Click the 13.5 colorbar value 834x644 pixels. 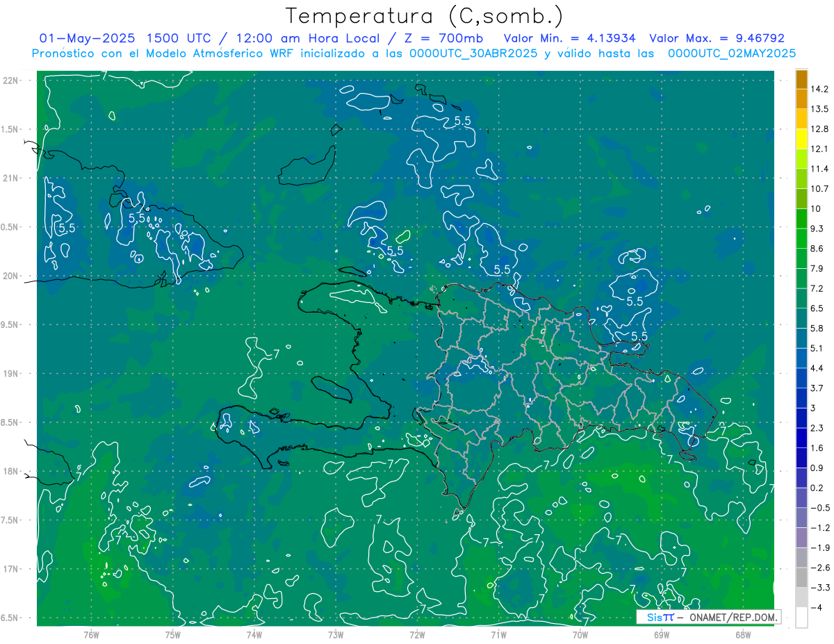click(819, 109)
